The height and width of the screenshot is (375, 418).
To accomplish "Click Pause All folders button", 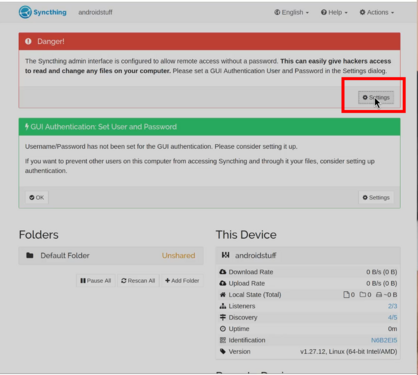I will click(x=96, y=281).
